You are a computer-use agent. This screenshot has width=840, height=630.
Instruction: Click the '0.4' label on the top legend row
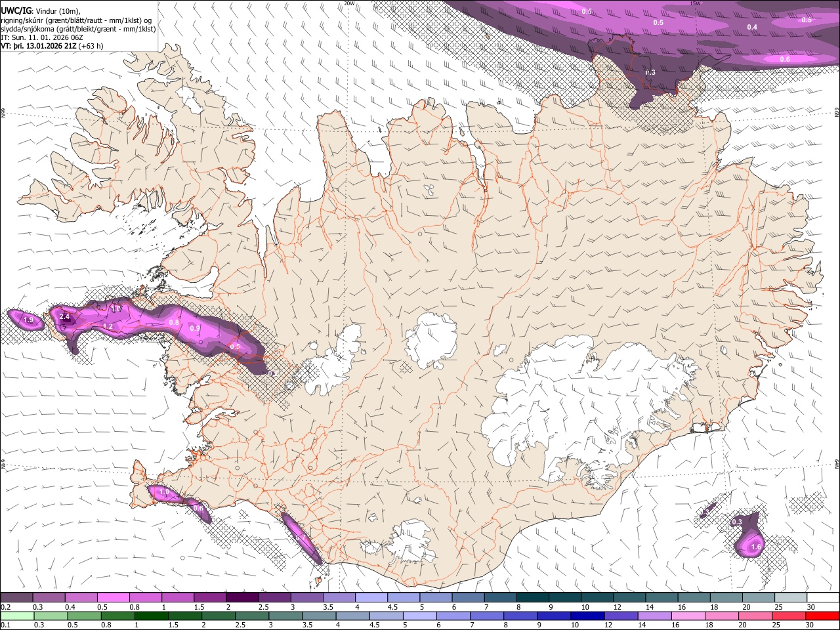pos(70,607)
